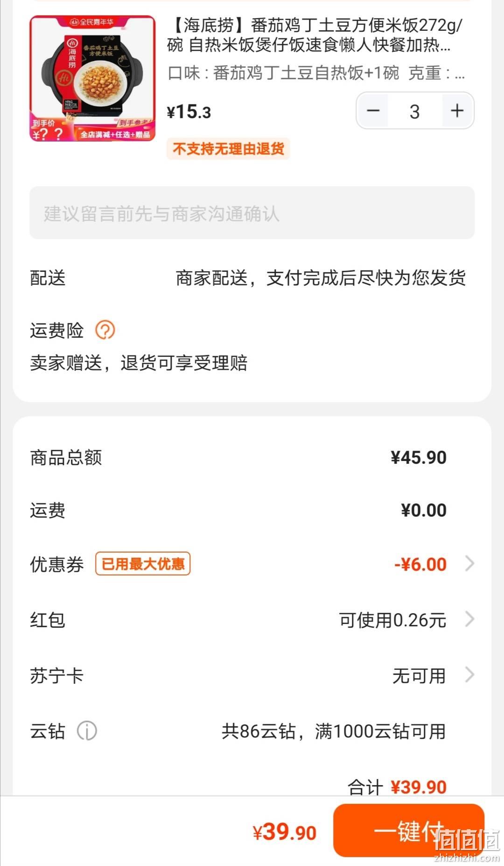Image resolution: width=504 pixels, height=866 pixels.
Task: Expand the 苏宁卡 row chevron
Action: [x=470, y=675]
